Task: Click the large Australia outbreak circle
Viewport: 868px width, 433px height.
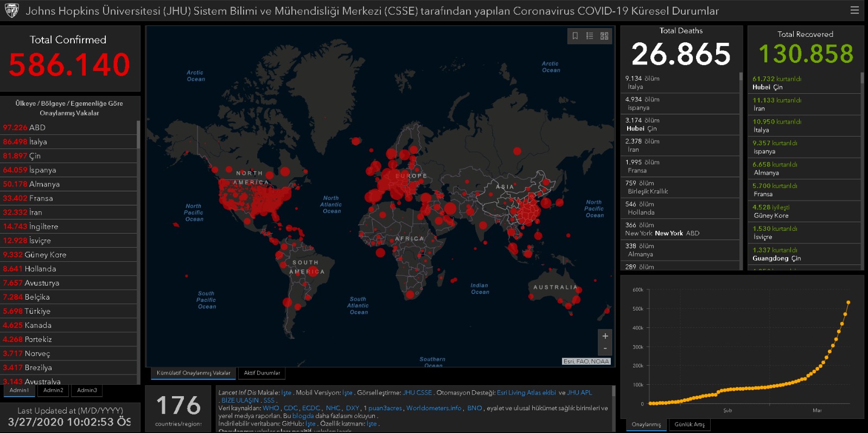Action: click(577, 299)
